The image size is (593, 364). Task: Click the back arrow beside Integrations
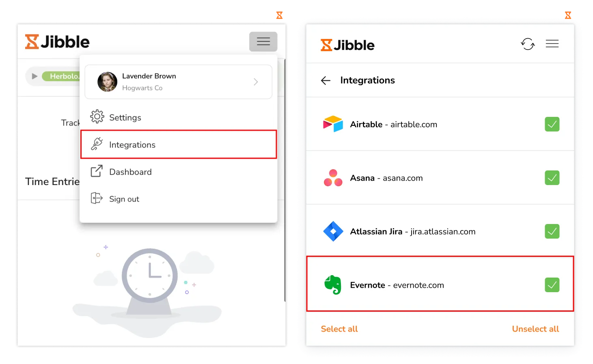click(326, 80)
